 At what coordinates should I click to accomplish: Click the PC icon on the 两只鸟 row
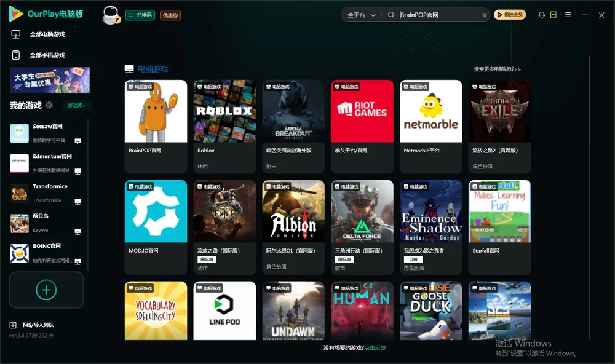coord(77,231)
